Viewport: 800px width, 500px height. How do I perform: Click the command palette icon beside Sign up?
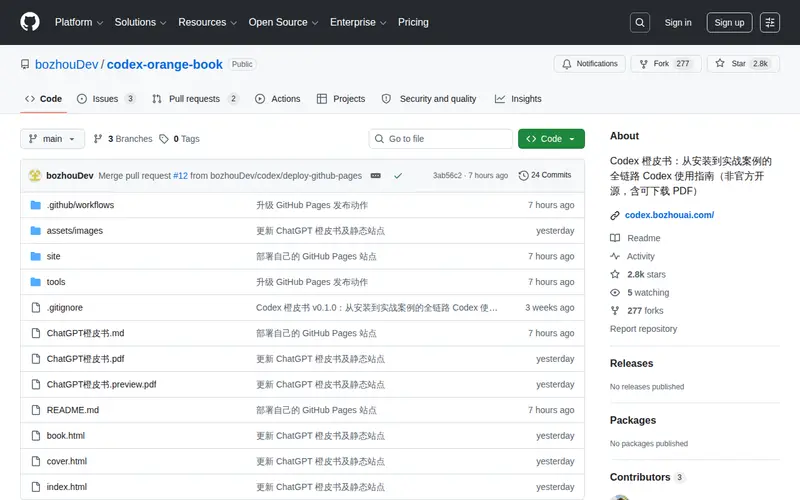point(770,22)
